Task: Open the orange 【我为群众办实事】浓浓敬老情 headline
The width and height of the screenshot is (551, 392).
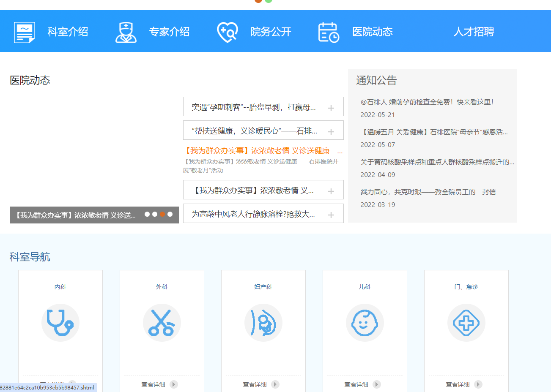Action: click(263, 151)
